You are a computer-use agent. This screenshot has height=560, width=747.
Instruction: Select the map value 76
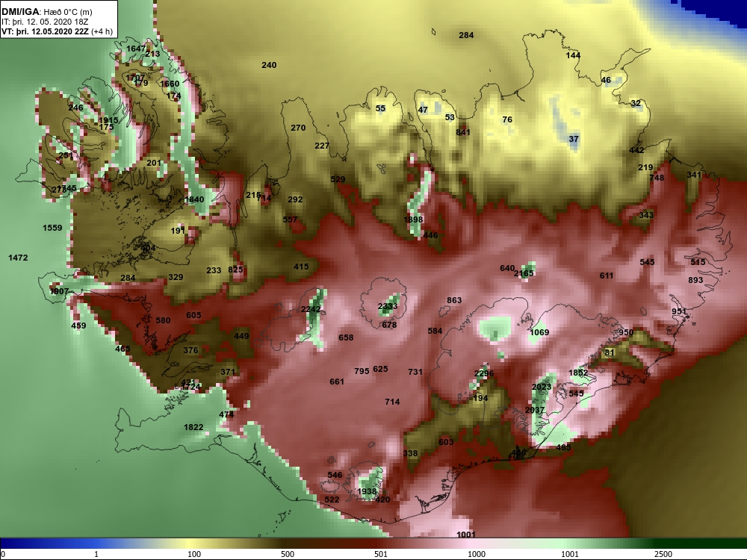(507, 119)
